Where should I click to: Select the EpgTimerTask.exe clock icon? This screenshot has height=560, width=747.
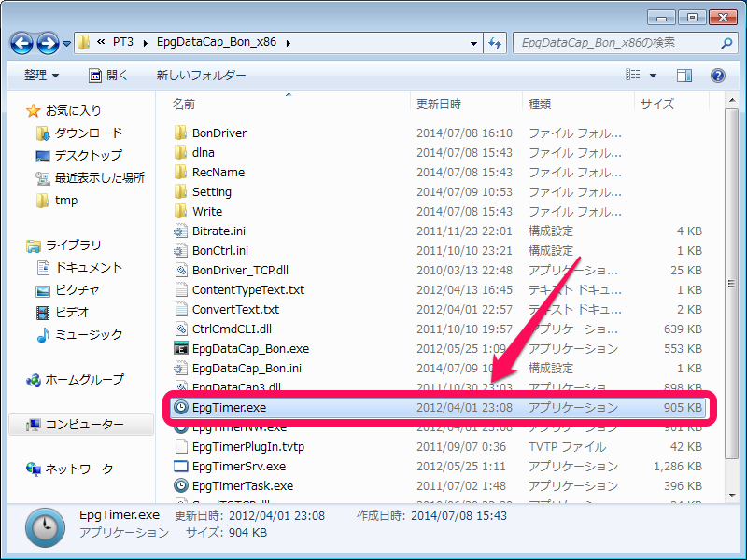(x=180, y=485)
